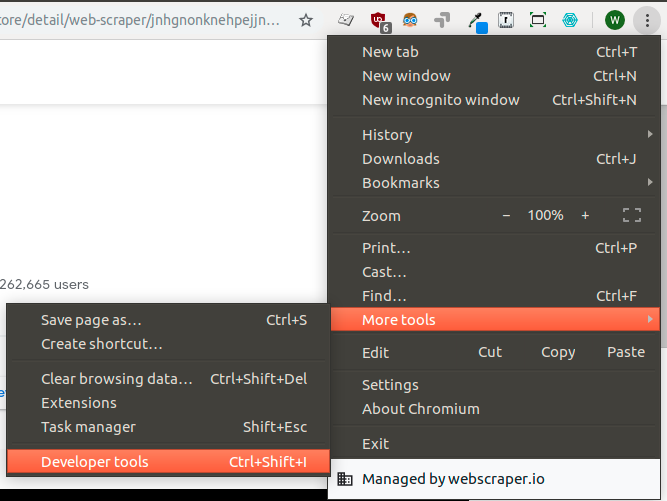Open Extensions from More tools submenu
Viewport: 667px width, 501px height.
168,403
